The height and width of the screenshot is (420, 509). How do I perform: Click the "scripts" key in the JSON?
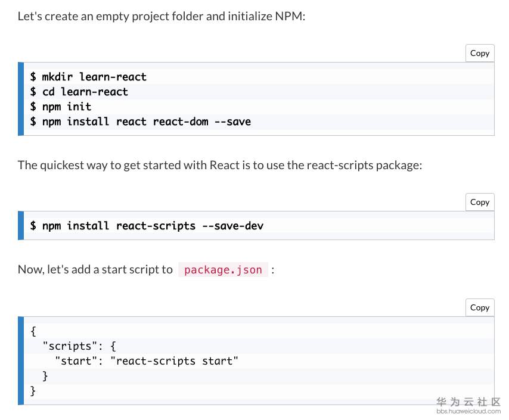pos(65,346)
